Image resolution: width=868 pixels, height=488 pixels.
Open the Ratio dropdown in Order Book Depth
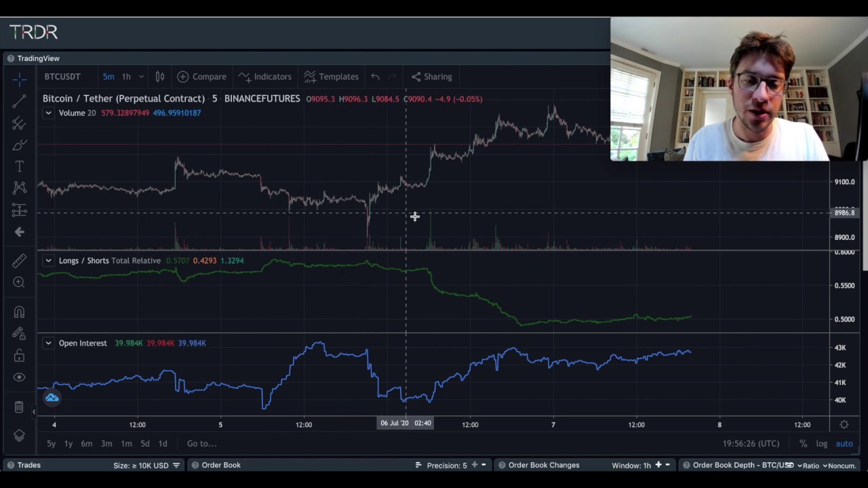tap(808, 466)
